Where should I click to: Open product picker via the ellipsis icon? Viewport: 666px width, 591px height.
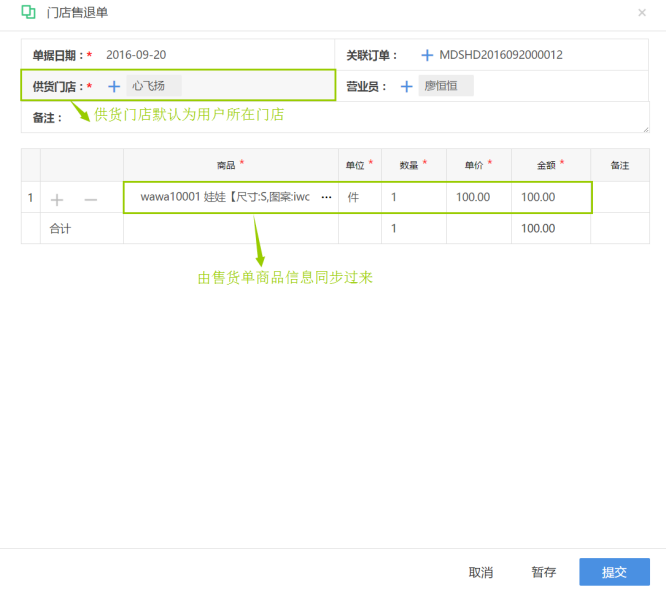click(x=326, y=198)
